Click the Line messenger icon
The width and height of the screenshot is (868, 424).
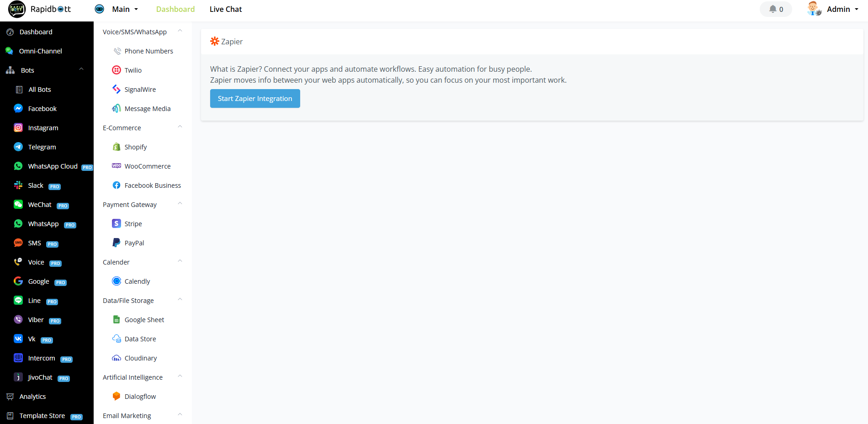18,300
